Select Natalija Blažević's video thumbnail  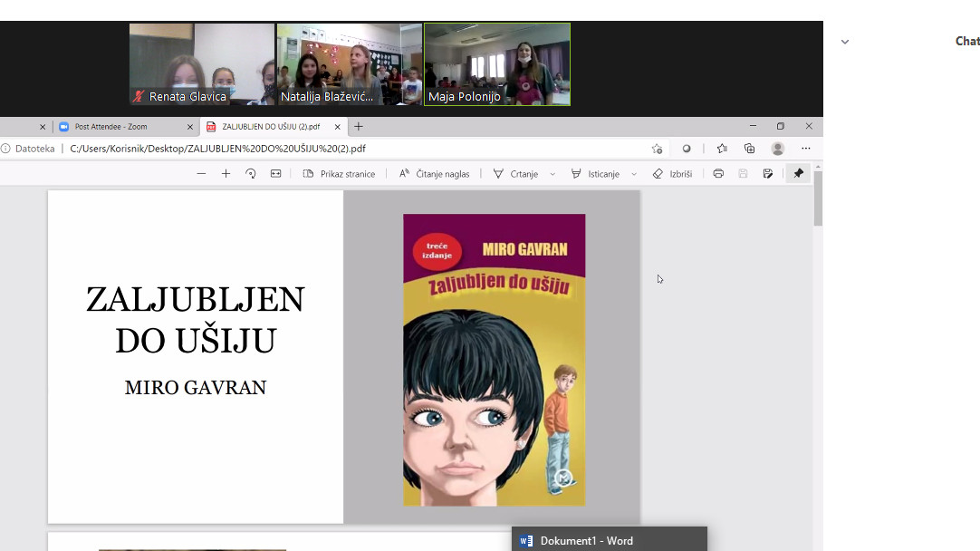point(350,64)
